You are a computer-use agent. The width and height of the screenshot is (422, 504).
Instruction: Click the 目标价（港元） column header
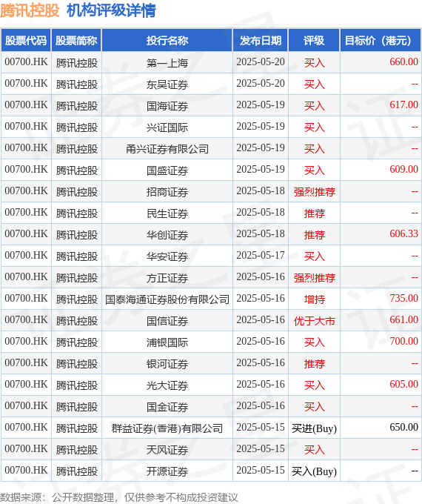[x=381, y=41]
